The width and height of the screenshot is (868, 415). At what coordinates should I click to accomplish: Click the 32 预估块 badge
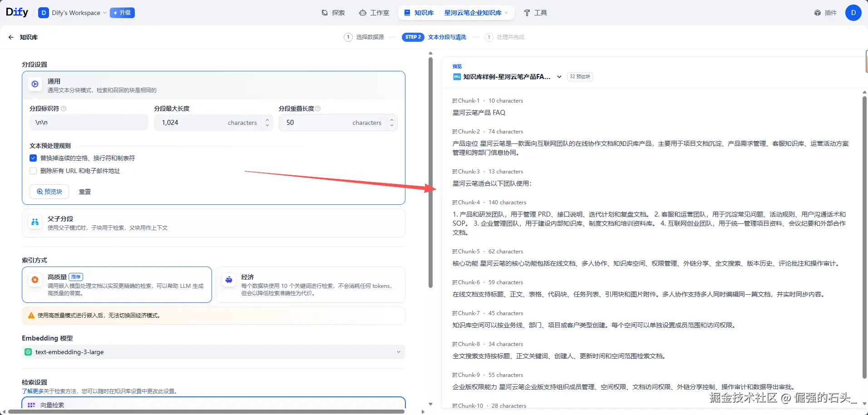point(580,77)
